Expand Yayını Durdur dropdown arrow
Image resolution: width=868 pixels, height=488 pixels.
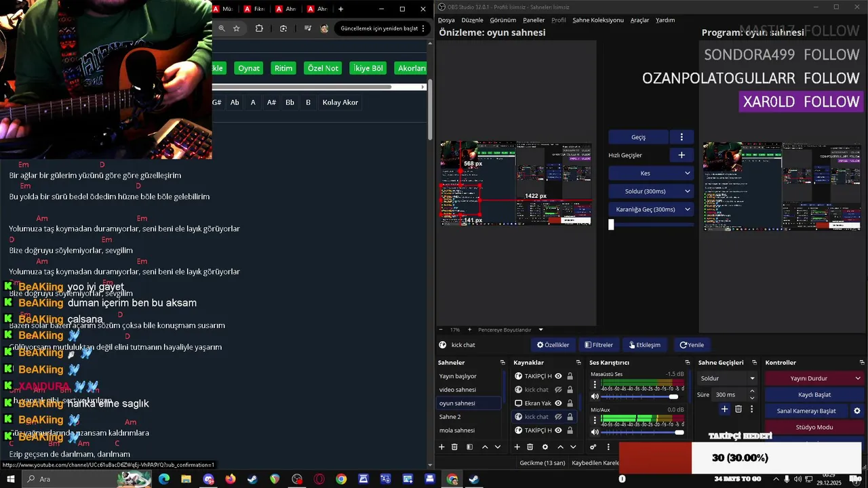(x=858, y=378)
